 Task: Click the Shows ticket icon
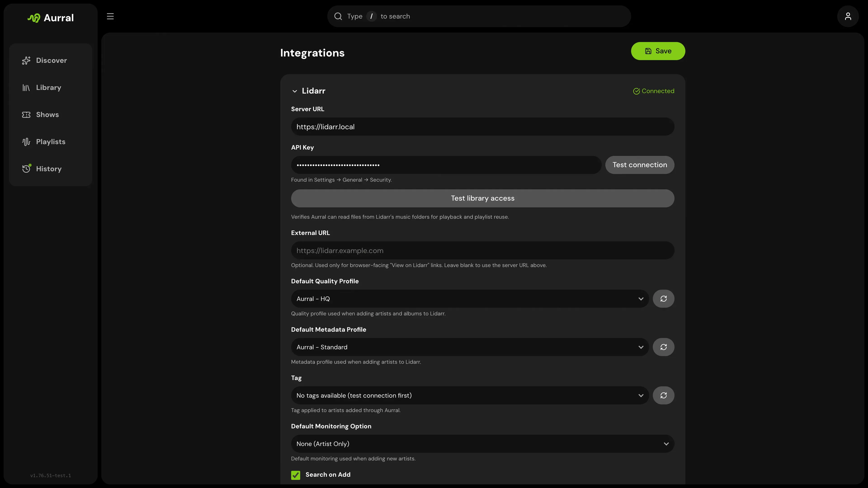26,115
